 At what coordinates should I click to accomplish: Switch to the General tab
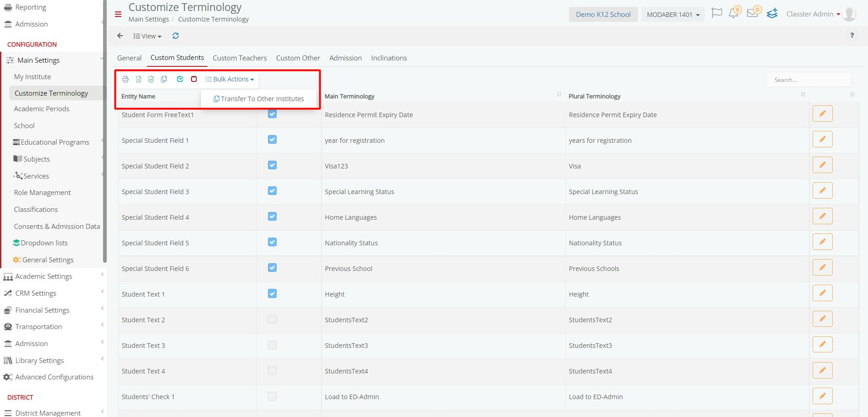[129, 58]
